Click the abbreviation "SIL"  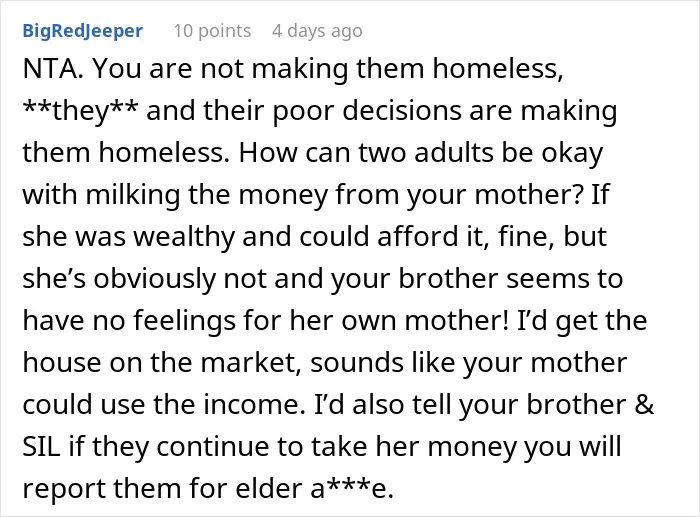coord(41,446)
